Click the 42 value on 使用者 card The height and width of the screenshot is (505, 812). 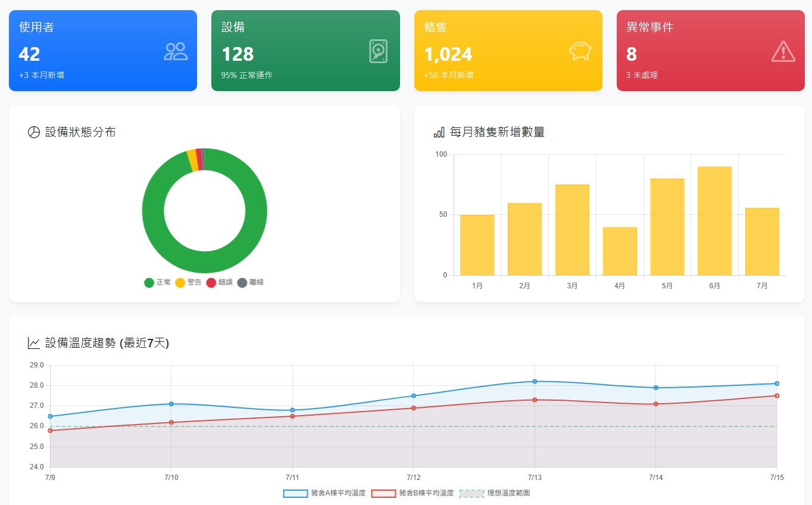point(29,54)
